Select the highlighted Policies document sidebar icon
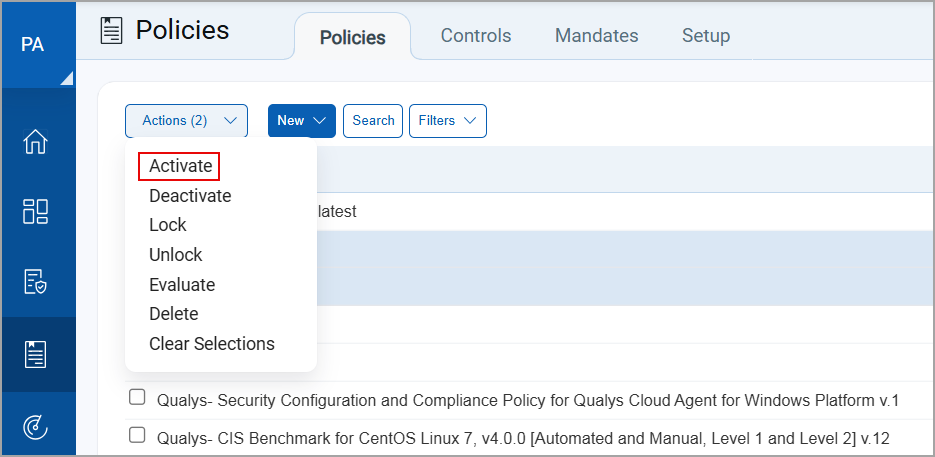This screenshot has height=457, width=935. tap(35, 354)
